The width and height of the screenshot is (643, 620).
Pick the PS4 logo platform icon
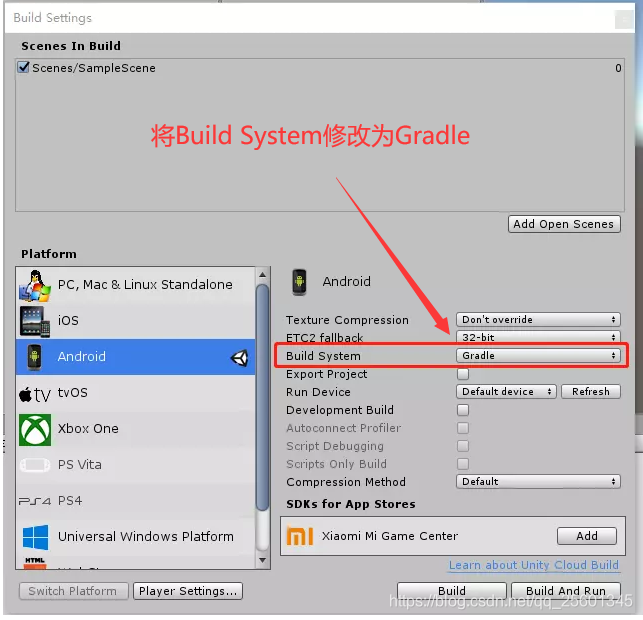tap(35, 501)
